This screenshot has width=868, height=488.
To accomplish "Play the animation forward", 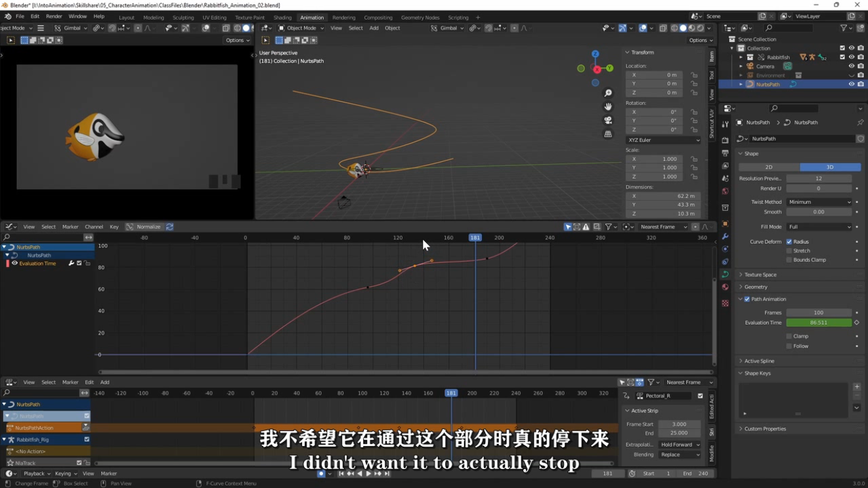I will pos(368,474).
